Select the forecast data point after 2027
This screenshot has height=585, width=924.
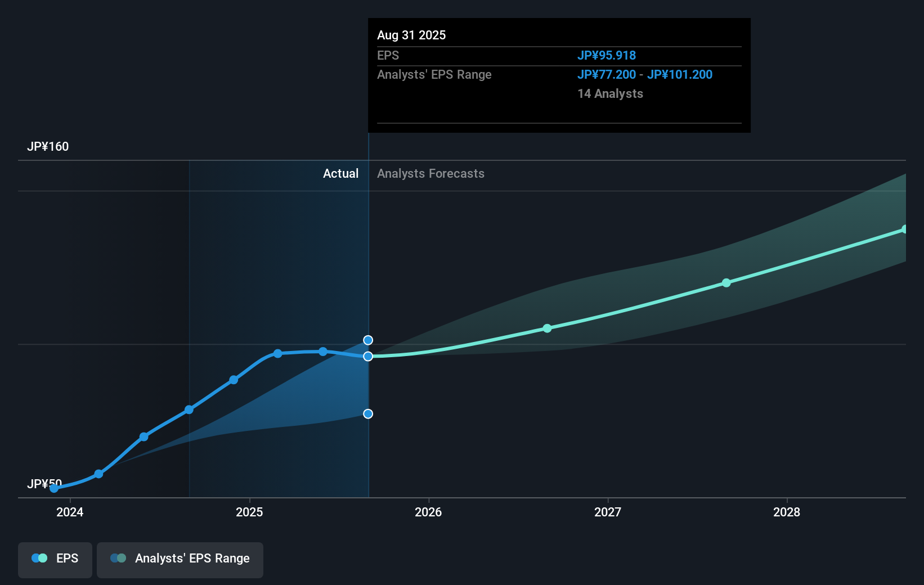click(726, 283)
